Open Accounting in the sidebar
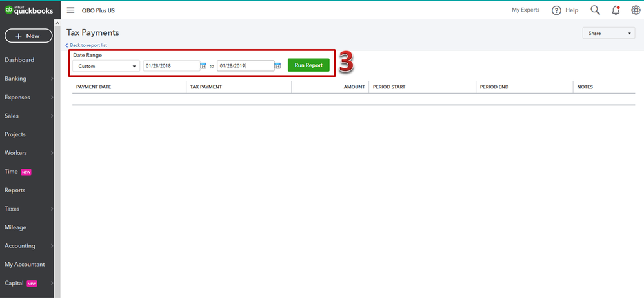The width and height of the screenshot is (644, 299). pyautogui.click(x=20, y=246)
